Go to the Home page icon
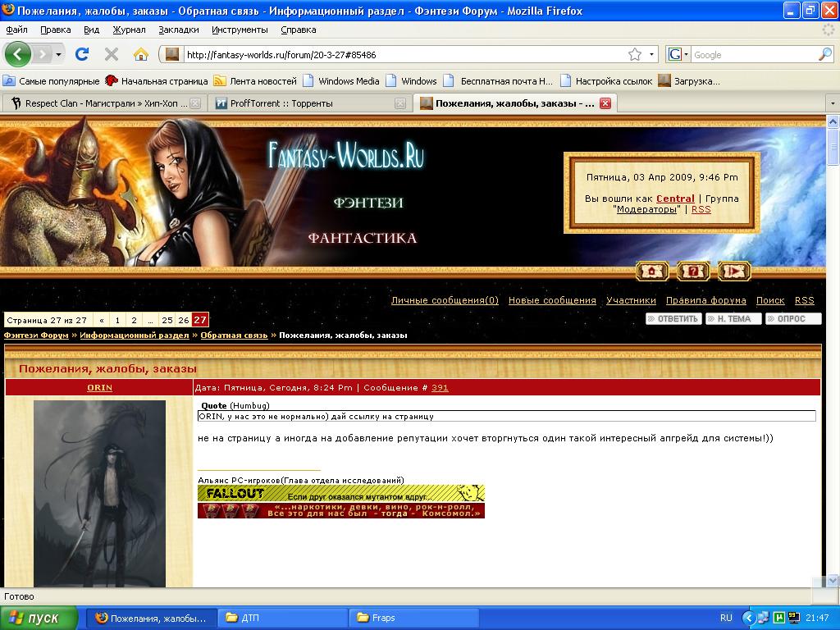 click(141, 54)
